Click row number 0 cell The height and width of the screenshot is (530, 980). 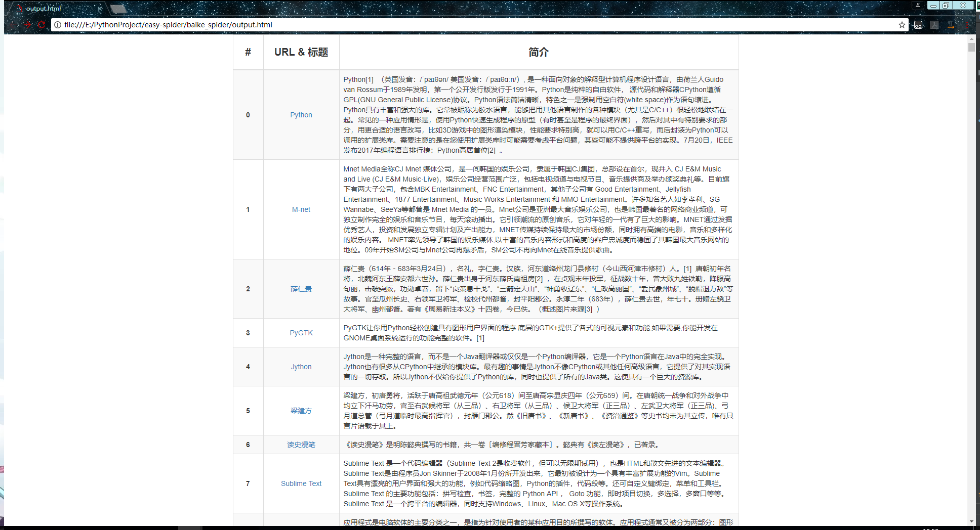click(248, 115)
